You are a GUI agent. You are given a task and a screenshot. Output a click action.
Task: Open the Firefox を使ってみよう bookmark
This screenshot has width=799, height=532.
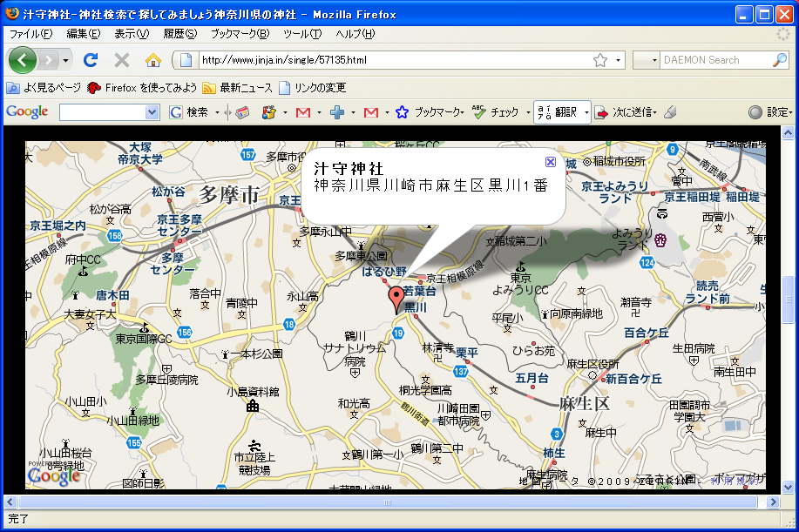coord(142,88)
